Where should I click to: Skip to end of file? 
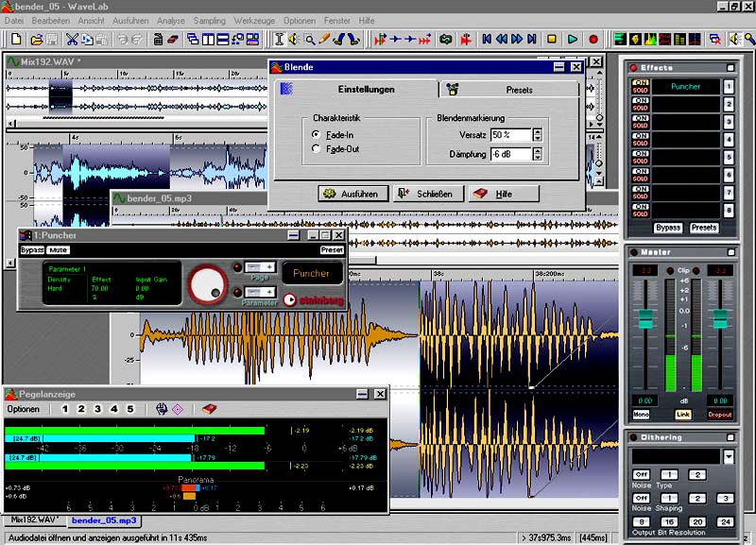coord(532,40)
